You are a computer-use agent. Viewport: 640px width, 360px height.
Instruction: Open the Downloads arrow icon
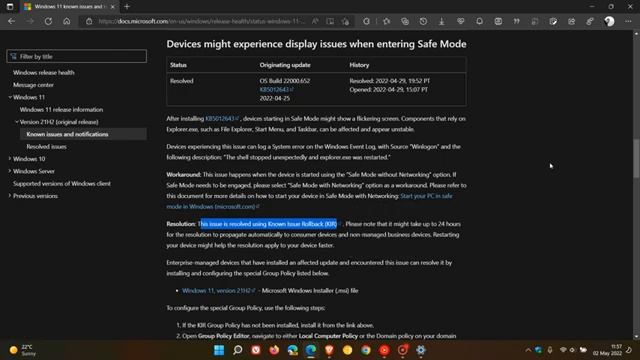coord(442,21)
